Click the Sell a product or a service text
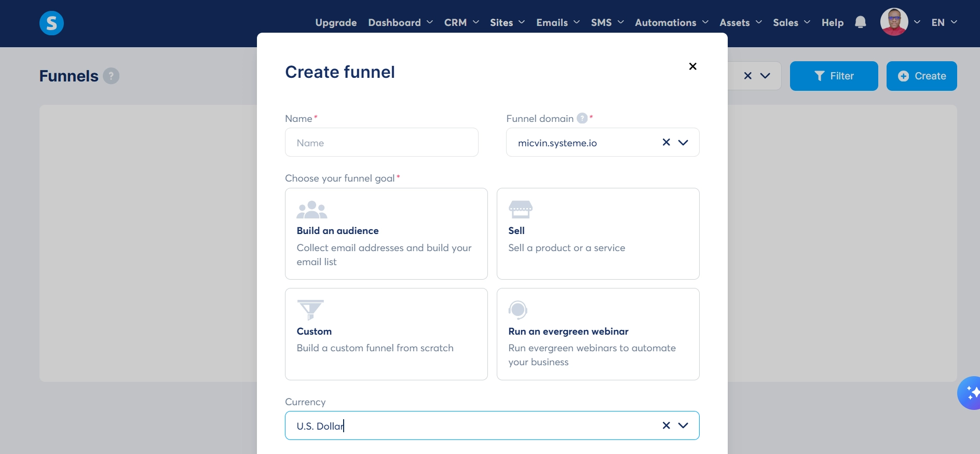The width and height of the screenshot is (980, 454). point(567,248)
